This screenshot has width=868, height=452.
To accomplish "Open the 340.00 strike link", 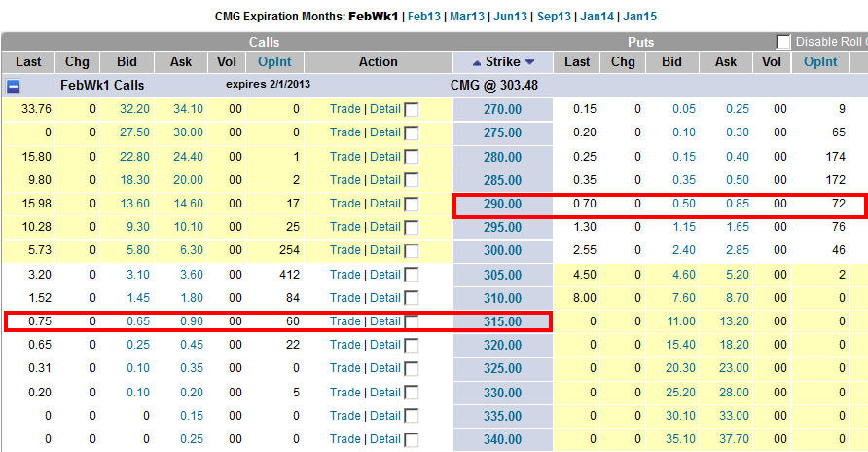I will 503,439.
